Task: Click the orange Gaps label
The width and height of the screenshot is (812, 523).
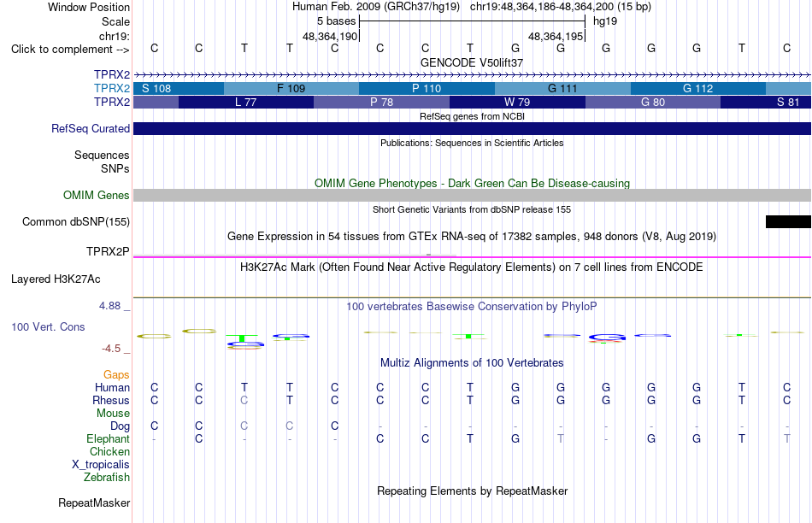Action: coord(116,375)
